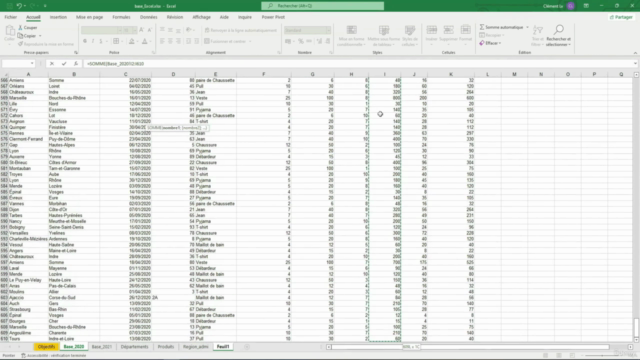Image resolution: width=640 pixels, height=360 pixels.
Task: Click the Undo arrow in the title bar
Action: (x=19, y=6)
